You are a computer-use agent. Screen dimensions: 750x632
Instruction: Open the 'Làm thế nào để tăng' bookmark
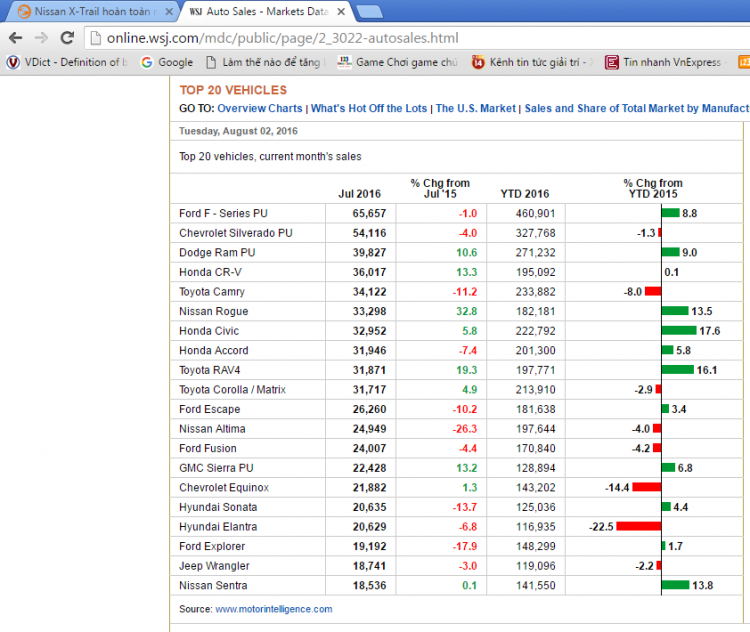[265, 62]
